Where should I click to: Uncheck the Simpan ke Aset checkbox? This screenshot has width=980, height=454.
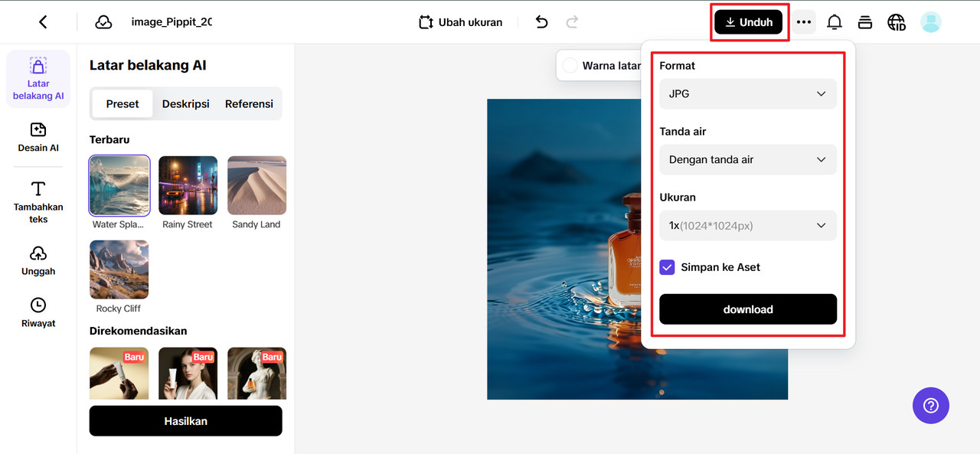(x=667, y=267)
